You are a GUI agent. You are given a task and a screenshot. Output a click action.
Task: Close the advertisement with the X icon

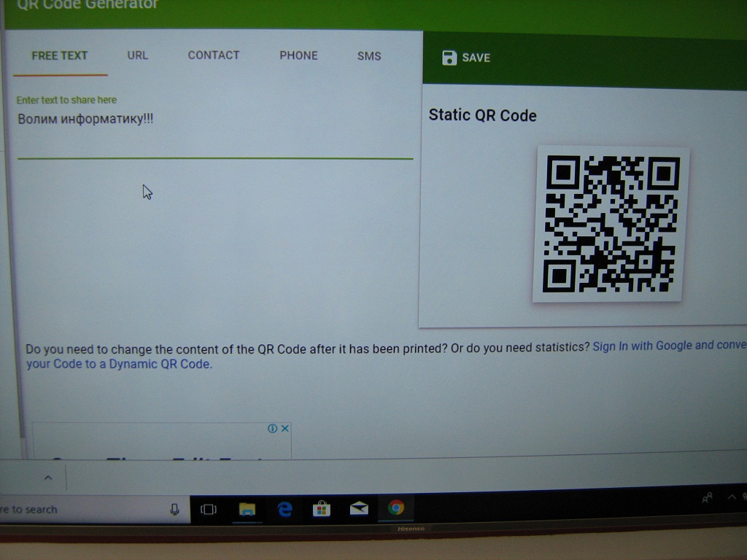tap(285, 428)
